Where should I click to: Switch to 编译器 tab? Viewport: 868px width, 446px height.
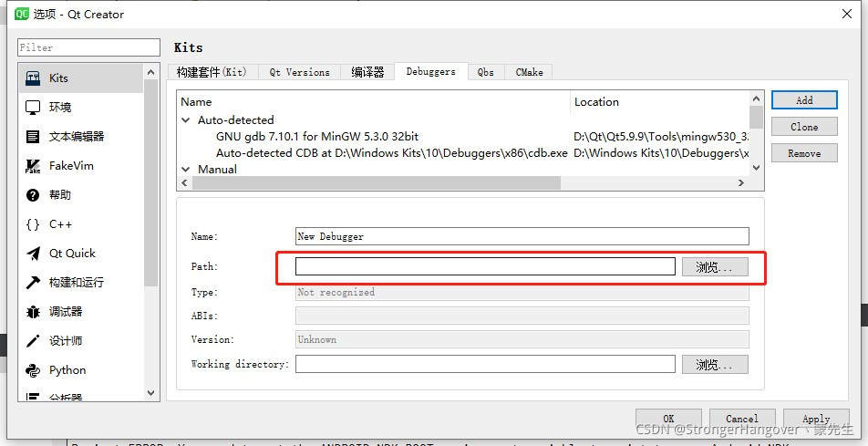[367, 72]
